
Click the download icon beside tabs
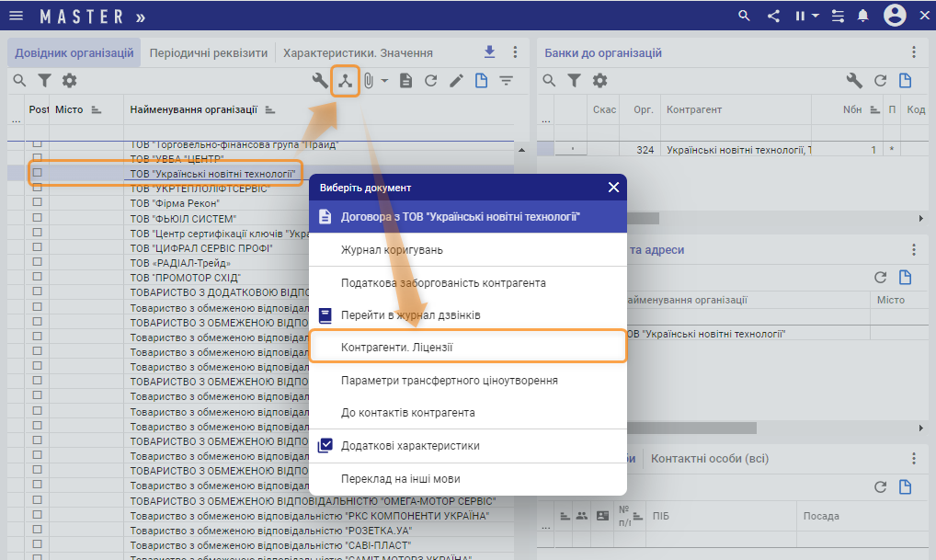[489, 52]
